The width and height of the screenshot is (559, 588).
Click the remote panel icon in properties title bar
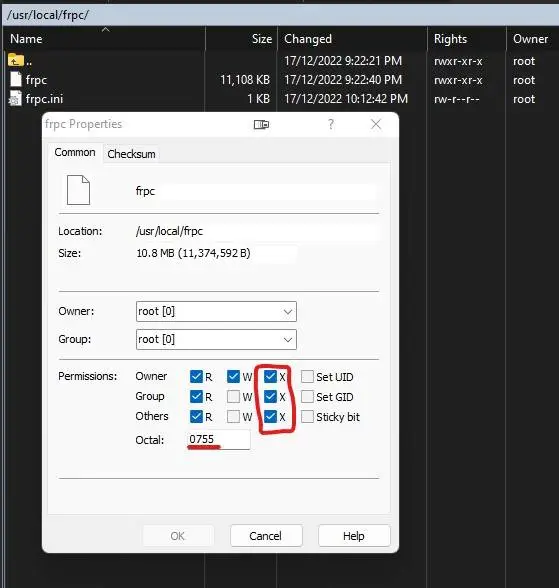coord(261,124)
